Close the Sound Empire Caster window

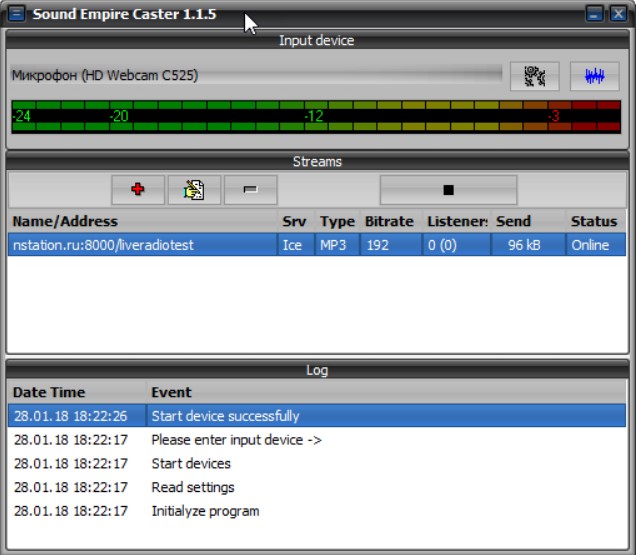618,14
